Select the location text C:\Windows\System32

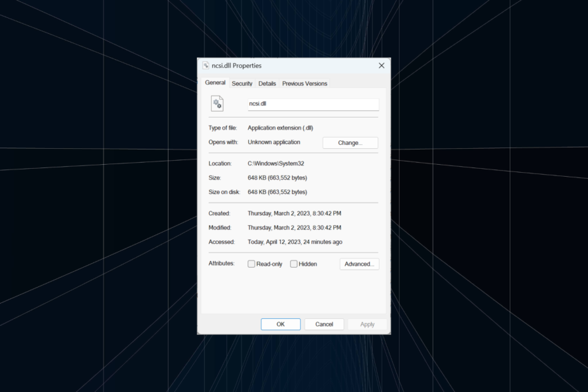[x=275, y=163]
